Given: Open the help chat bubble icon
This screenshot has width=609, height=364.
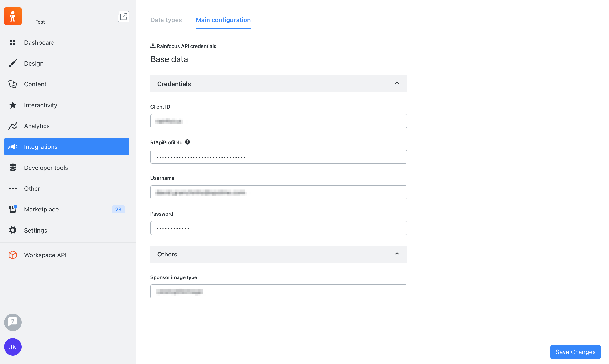Looking at the screenshot, I should tap(13, 322).
